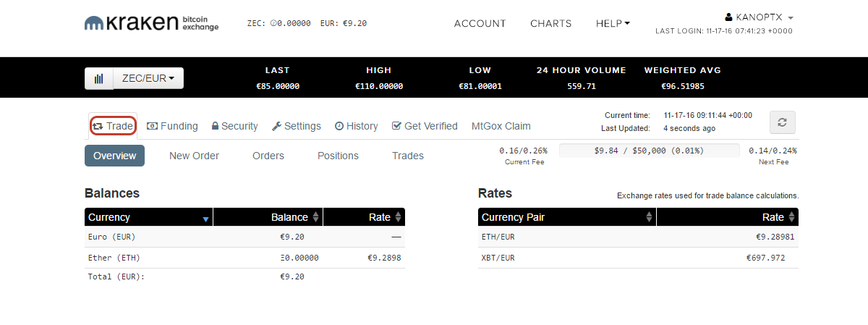Sort Balances by Balance column arrows
Viewport: 868px width, 325px height.
coord(315,217)
